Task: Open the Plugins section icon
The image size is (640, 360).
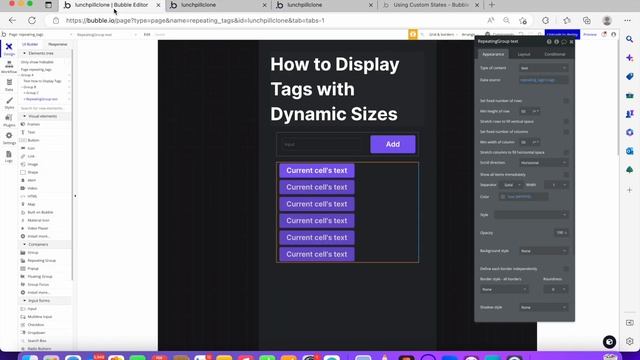Action: click(9, 120)
